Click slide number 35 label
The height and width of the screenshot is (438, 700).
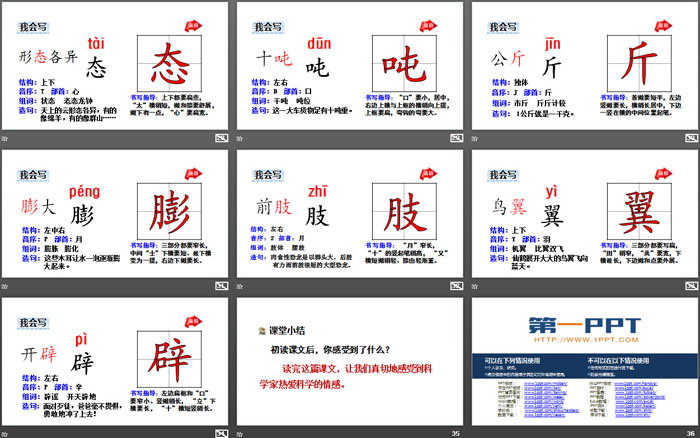(x=455, y=434)
